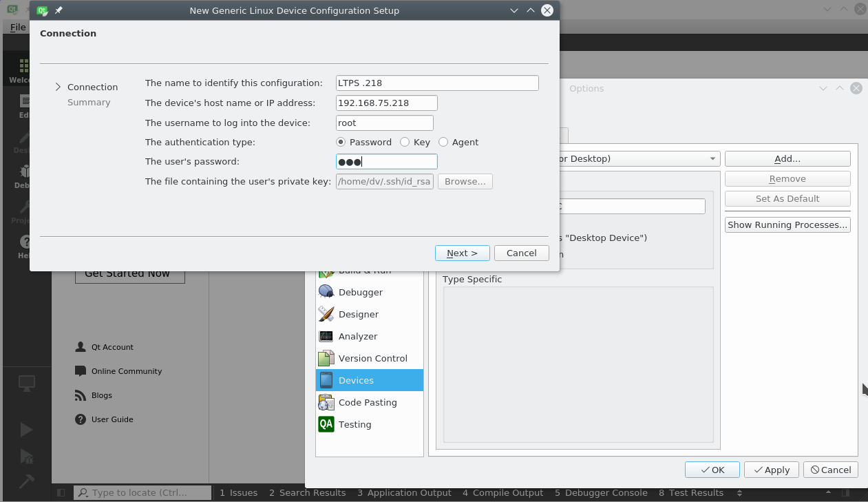Image resolution: width=868 pixels, height=502 pixels.
Task: Select Key authentication type
Action: (405, 142)
